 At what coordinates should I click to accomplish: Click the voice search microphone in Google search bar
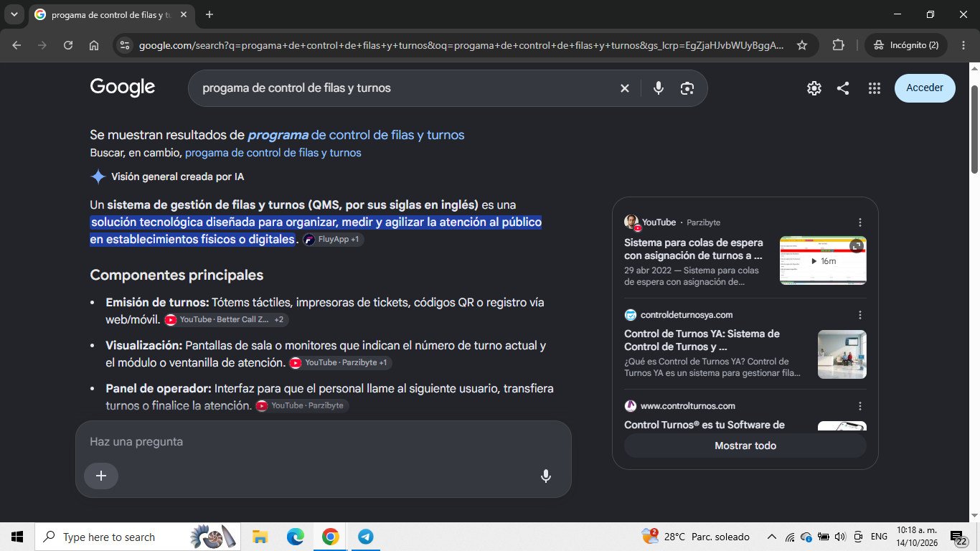(x=659, y=88)
